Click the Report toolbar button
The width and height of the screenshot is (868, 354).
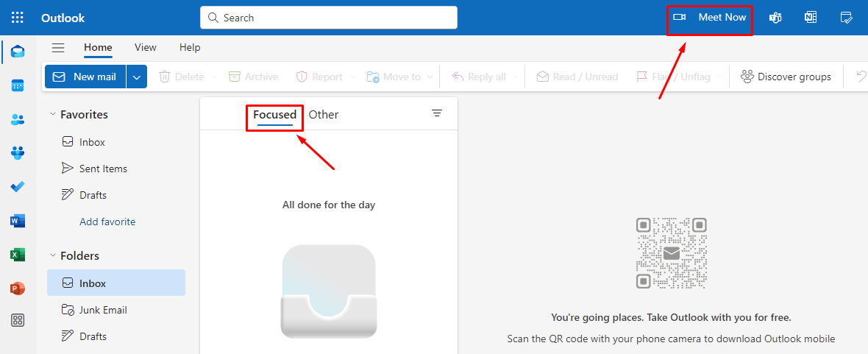(x=319, y=77)
